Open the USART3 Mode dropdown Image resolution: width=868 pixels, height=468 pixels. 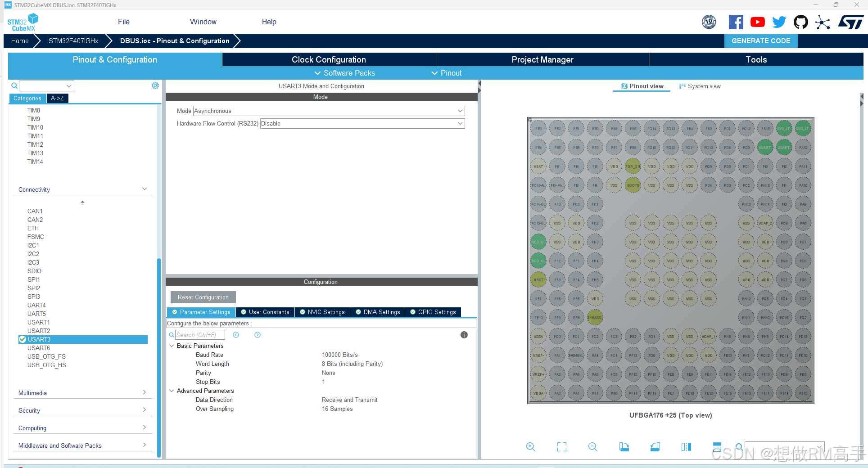pos(329,111)
